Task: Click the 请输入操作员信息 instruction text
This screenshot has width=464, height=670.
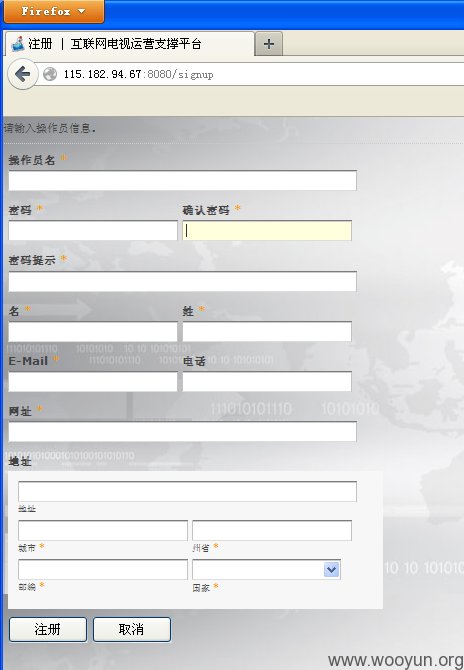Action: click(50, 128)
